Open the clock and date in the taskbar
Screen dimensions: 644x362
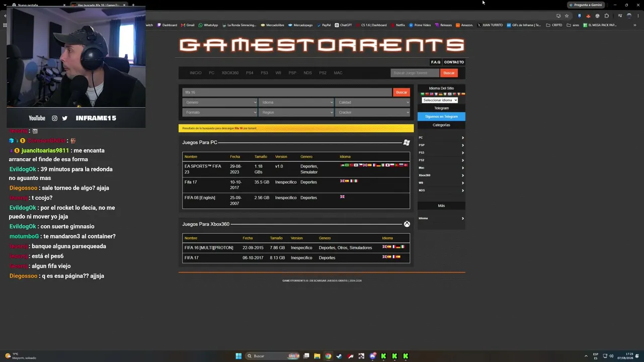point(626,356)
